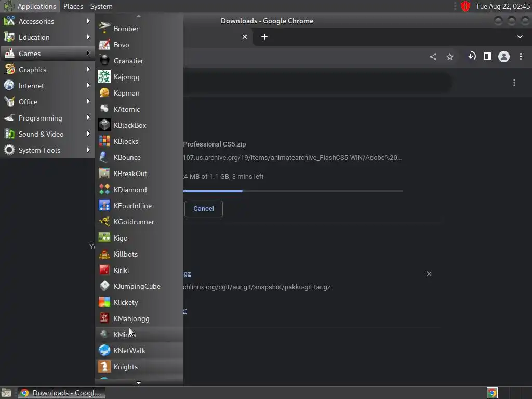Open Kiriki dice game
The height and width of the screenshot is (399, 532).
[x=139, y=270]
